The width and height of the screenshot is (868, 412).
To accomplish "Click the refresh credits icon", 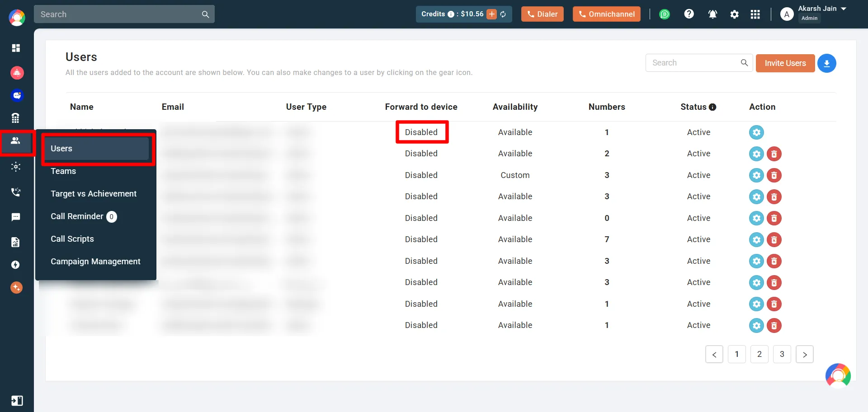I will tap(503, 14).
